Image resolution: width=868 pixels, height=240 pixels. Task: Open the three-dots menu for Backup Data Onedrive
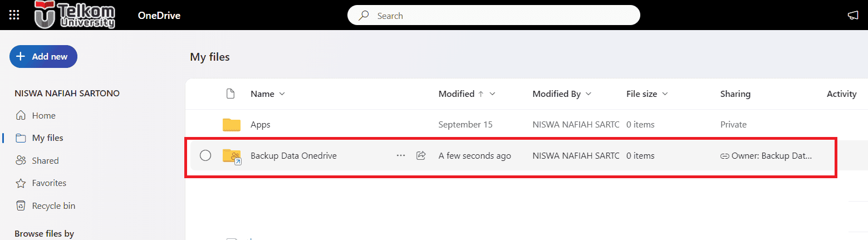[401, 156]
